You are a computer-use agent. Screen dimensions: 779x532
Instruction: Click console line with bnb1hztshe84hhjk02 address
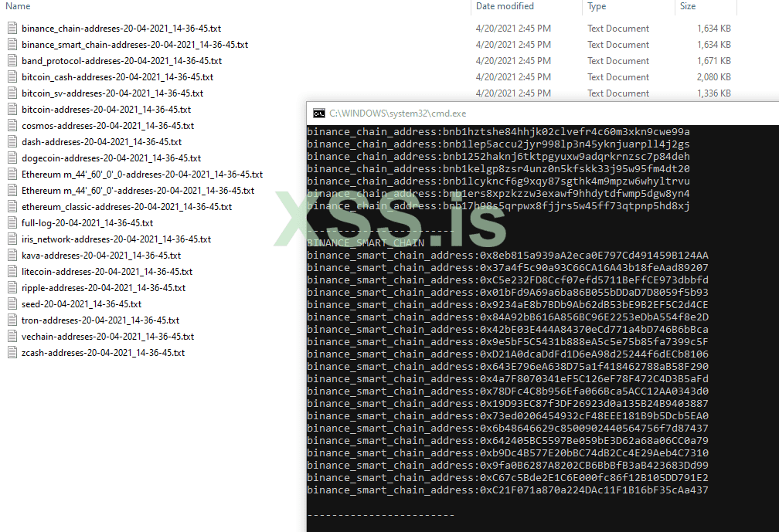tap(498, 132)
